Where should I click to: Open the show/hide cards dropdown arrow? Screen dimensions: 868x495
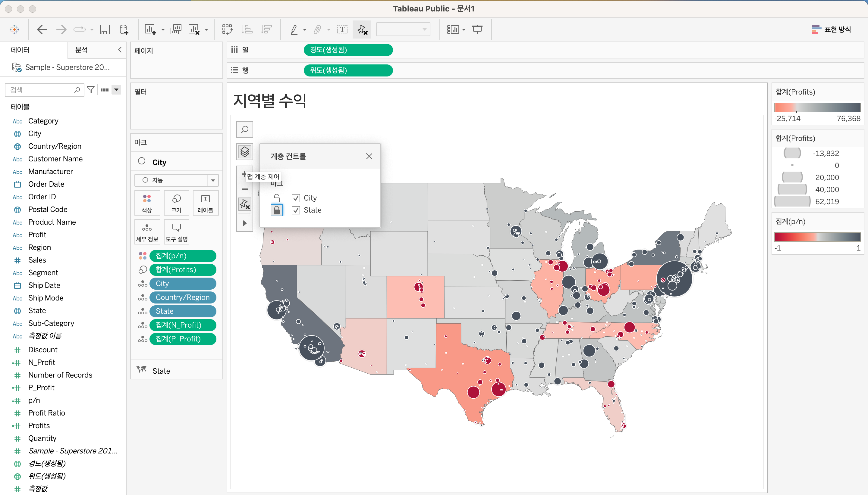click(x=464, y=30)
